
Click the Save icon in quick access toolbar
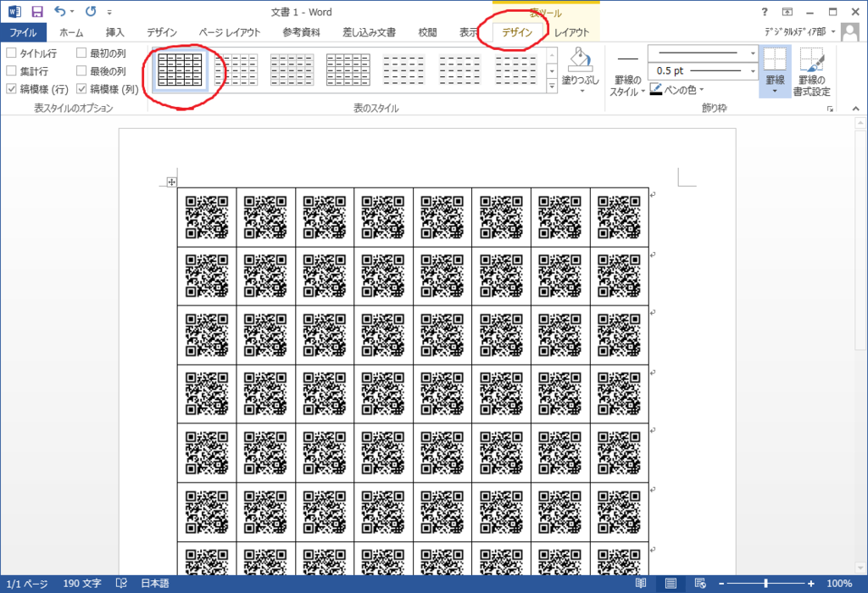pyautogui.click(x=36, y=12)
